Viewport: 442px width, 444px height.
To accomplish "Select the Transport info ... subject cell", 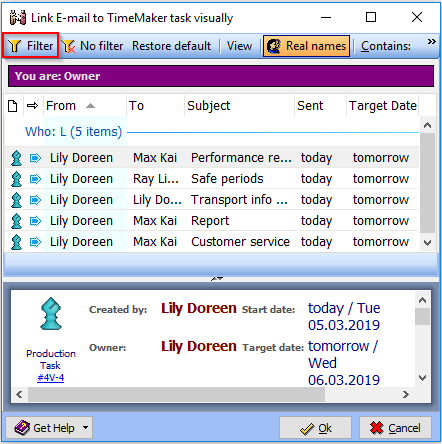I will (x=239, y=200).
